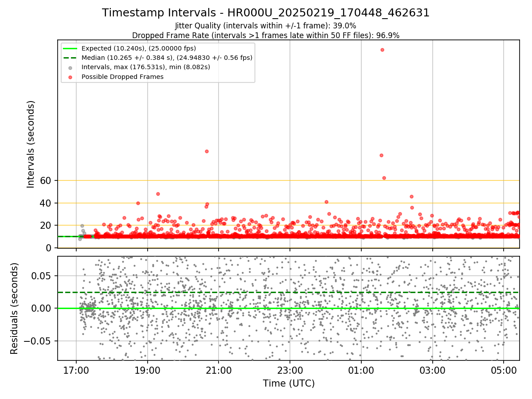Click the green dashed median line in the residuals plot
This screenshot has height=399, width=532.
288,292
